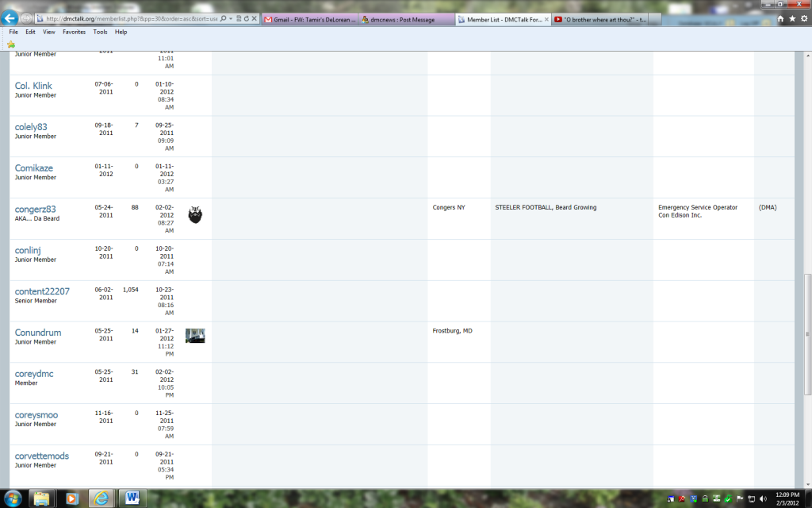Open the Edit menu
This screenshot has height=508, width=812.
pyautogui.click(x=31, y=32)
